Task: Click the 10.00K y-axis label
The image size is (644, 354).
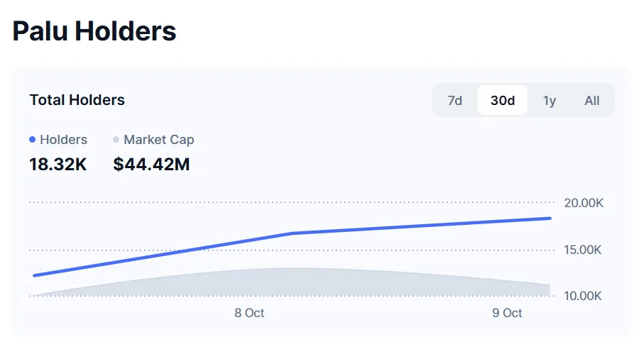Action: (x=583, y=296)
